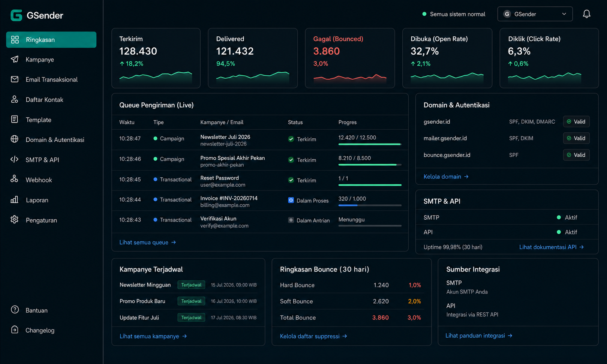
Task: Click Dalam Proses status icon for Invoice row
Action: [x=291, y=200]
